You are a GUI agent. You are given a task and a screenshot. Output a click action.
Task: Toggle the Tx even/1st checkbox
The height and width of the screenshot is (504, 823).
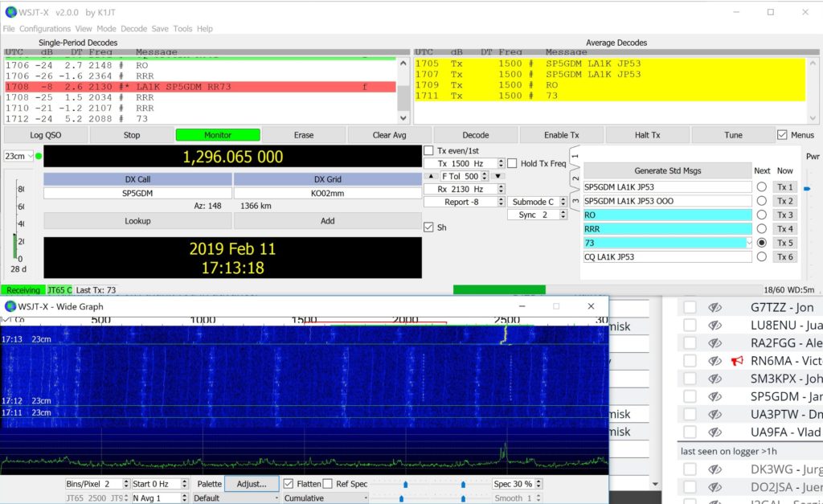point(429,150)
